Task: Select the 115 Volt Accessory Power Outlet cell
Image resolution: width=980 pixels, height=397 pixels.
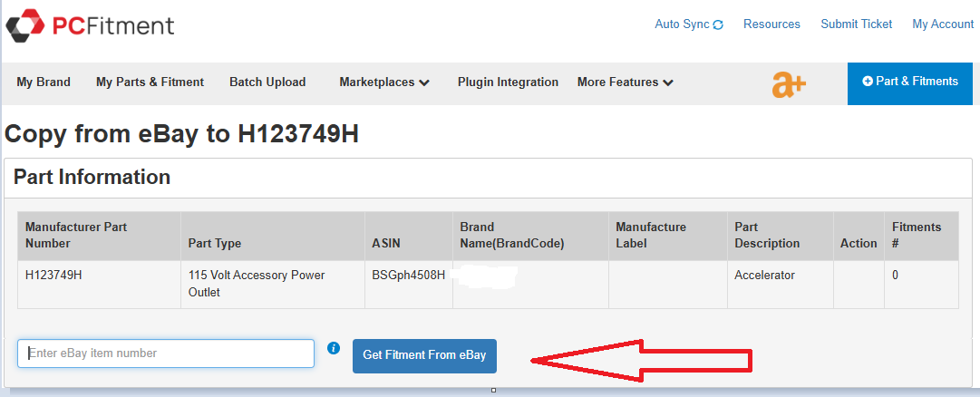Action: click(273, 285)
